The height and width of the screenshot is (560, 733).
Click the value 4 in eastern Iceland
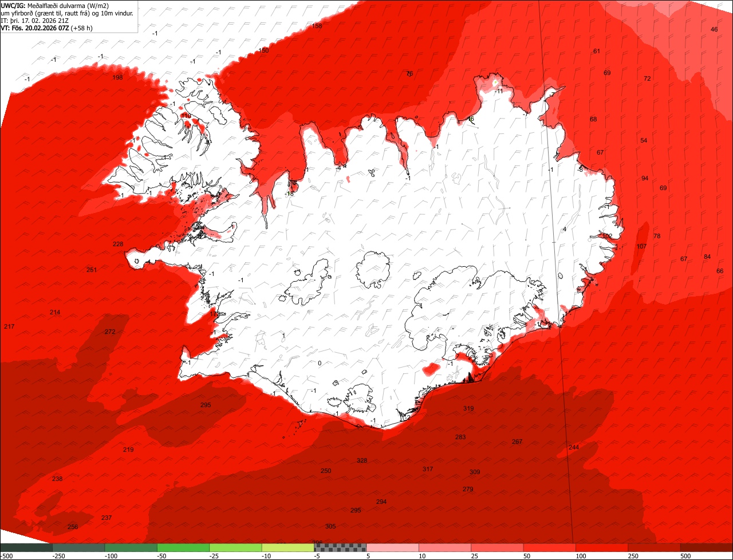tap(565, 229)
